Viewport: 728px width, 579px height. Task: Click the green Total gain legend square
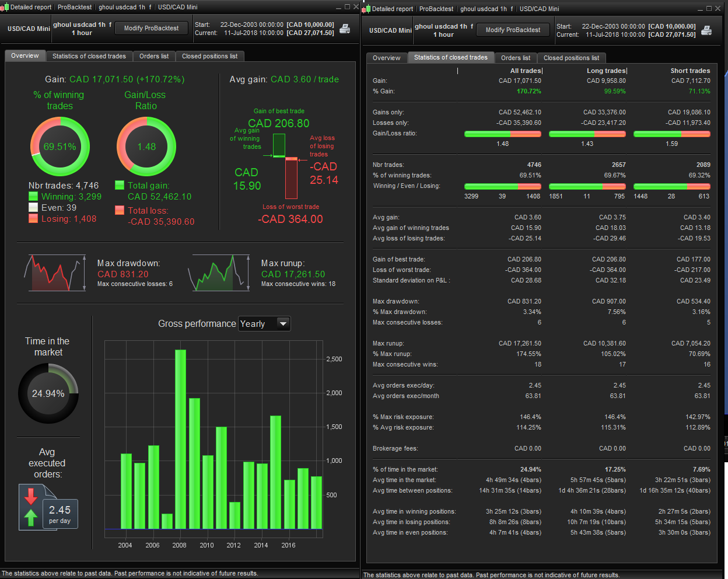pos(120,185)
